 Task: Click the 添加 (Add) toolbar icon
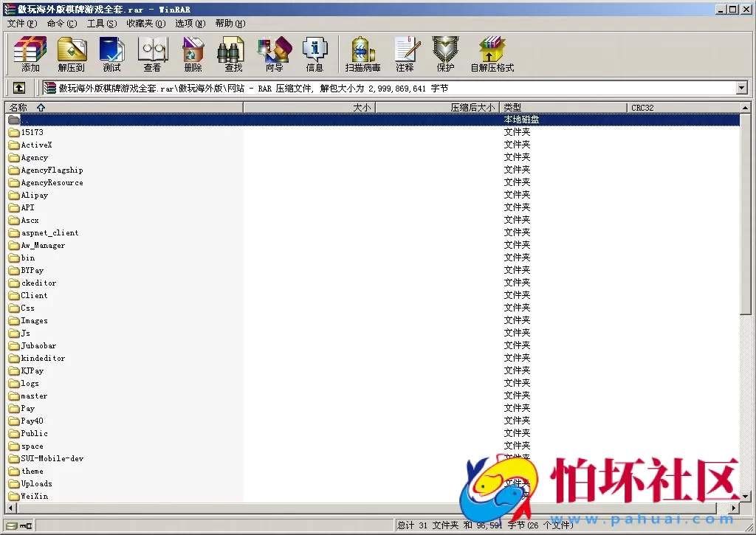30,54
